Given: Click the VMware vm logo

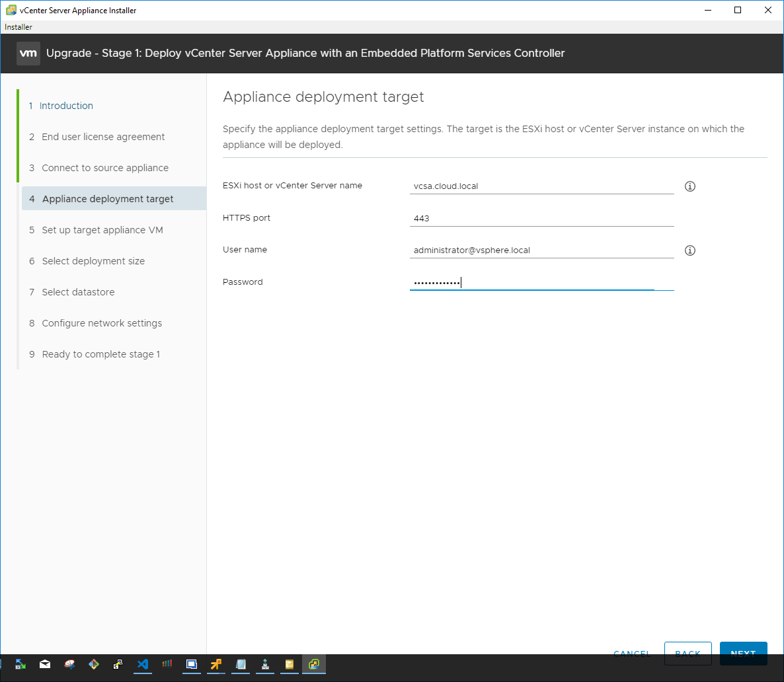Looking at the screenshot, I should click(x=28, y=53).
